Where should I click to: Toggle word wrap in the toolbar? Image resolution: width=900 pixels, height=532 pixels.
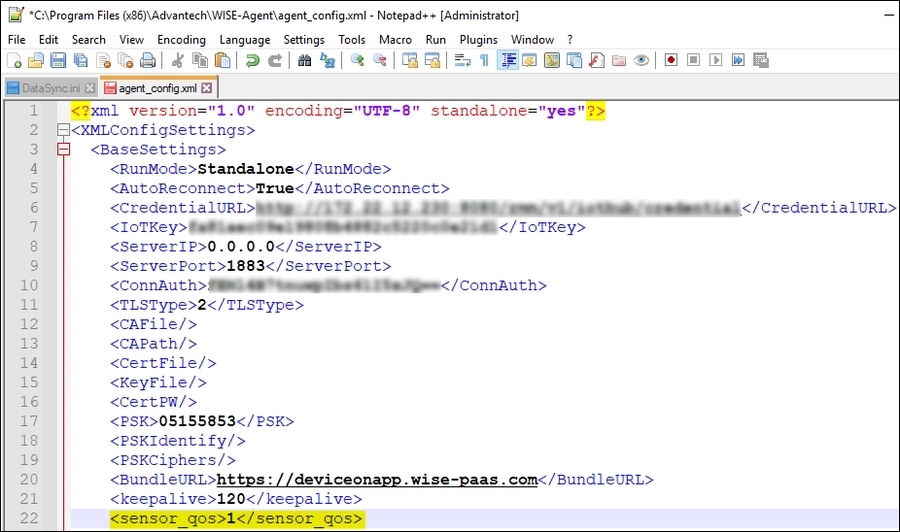(462, 61)
